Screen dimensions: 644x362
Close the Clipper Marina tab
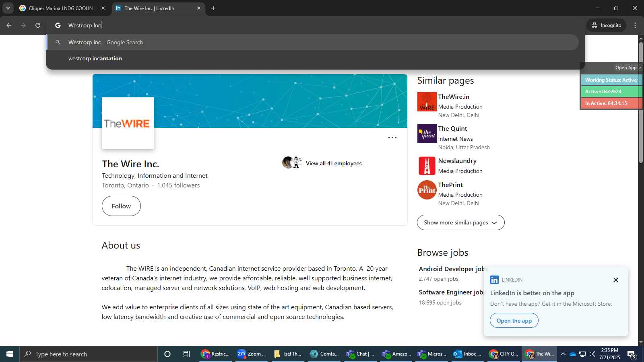point(103,8)
